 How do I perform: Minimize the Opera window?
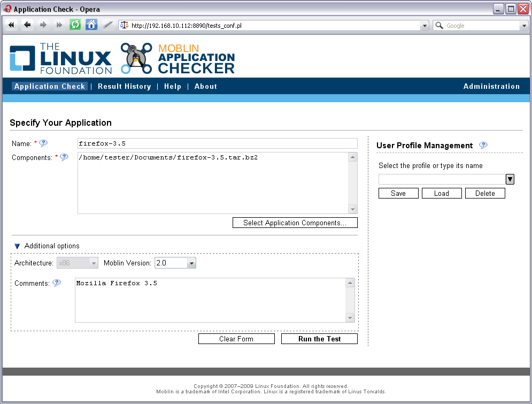click(x=498, y=9)
